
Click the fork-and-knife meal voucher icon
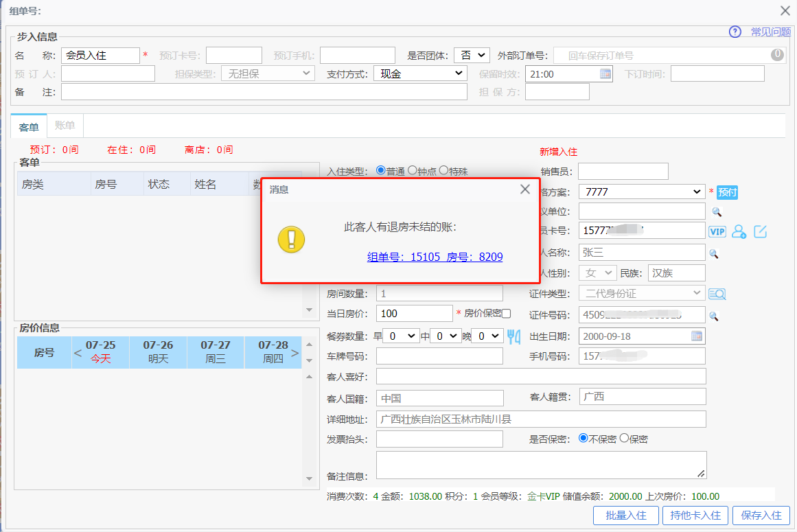pyautogui.click(x=514, y=336)
